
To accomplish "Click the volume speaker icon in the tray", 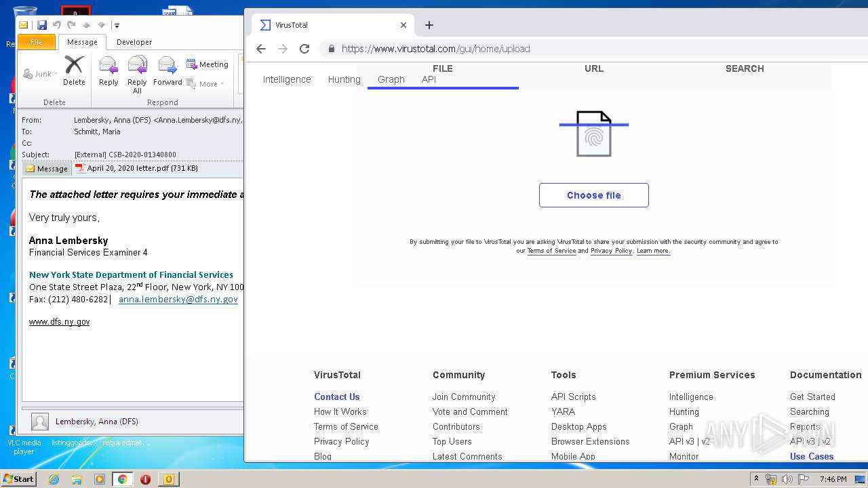I will point(787,479).
